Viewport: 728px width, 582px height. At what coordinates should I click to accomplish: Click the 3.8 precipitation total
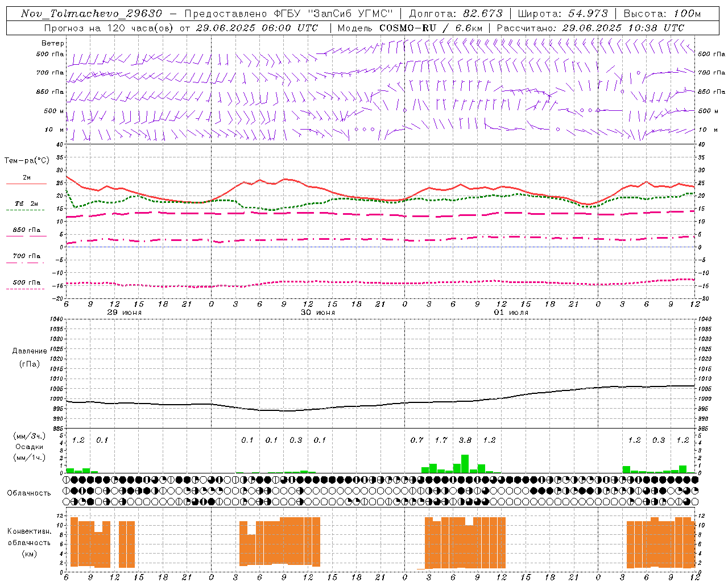[x=465, y=440]
